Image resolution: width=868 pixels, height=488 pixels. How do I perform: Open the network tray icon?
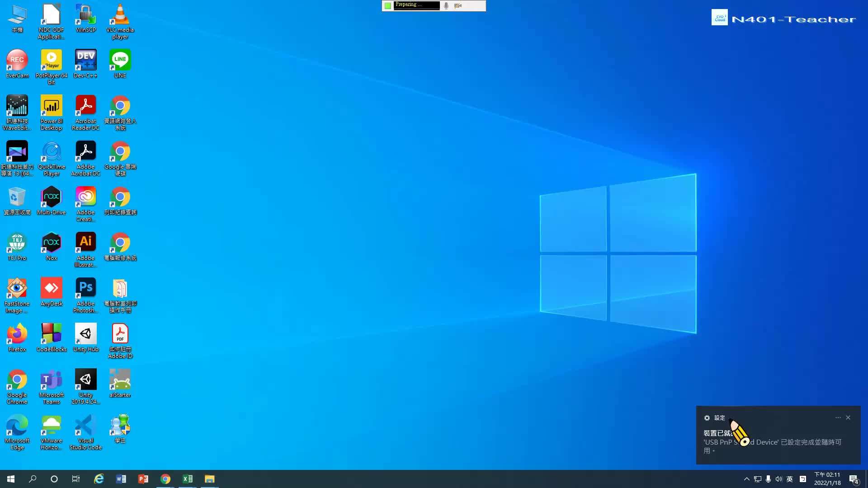click(x=758, y=479)
